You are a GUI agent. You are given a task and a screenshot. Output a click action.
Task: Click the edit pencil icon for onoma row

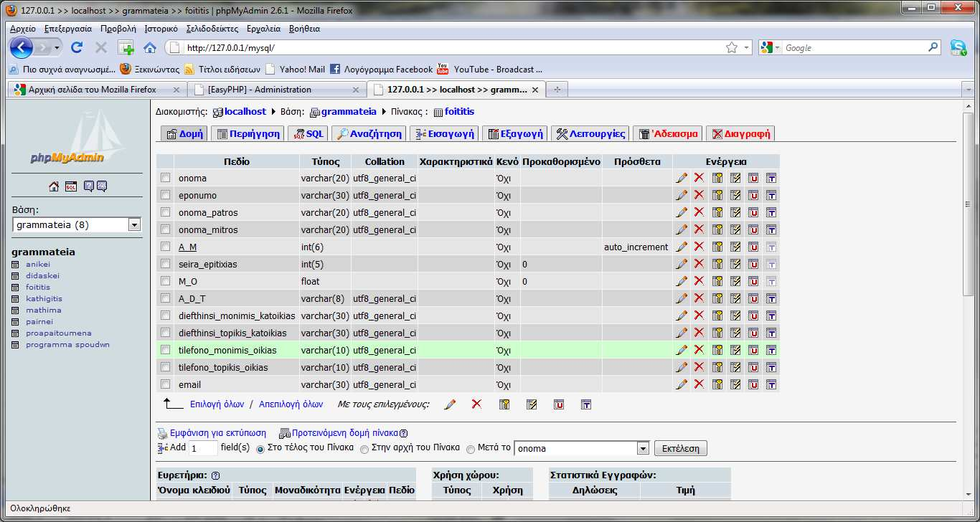pos(682,178)
